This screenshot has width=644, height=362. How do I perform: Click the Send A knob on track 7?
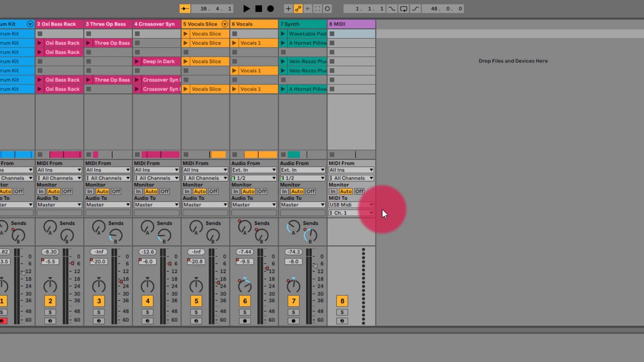tap(293, 228)
